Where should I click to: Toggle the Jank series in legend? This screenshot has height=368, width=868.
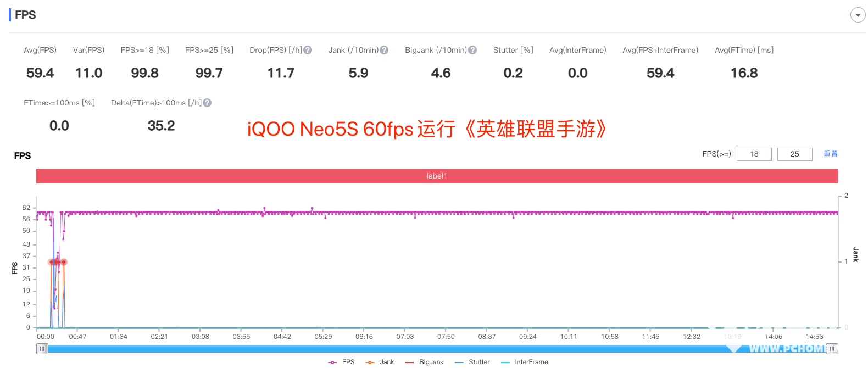(380, 362)
